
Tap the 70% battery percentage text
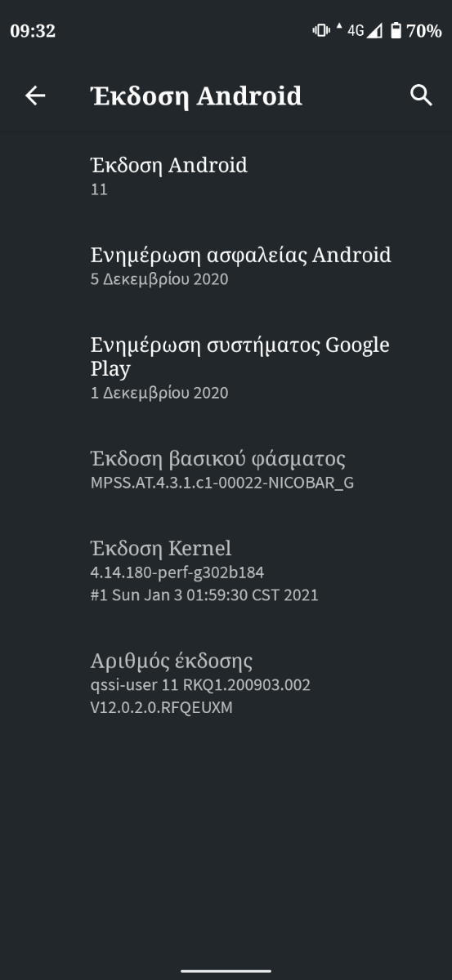424,31
